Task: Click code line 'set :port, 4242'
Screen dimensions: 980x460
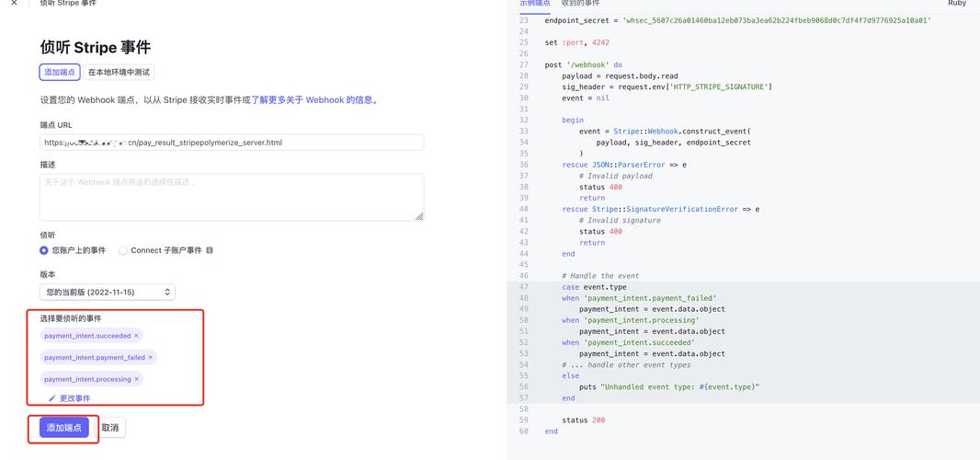Action: [x=576, y=42]
